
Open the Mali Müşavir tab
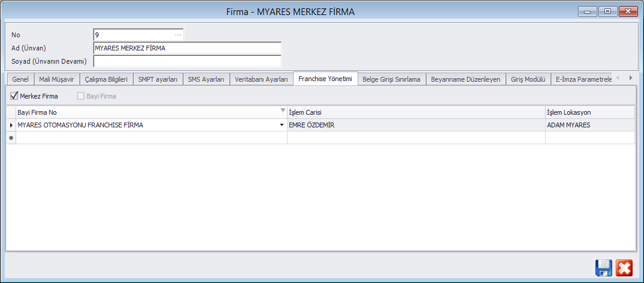(56, 79)
